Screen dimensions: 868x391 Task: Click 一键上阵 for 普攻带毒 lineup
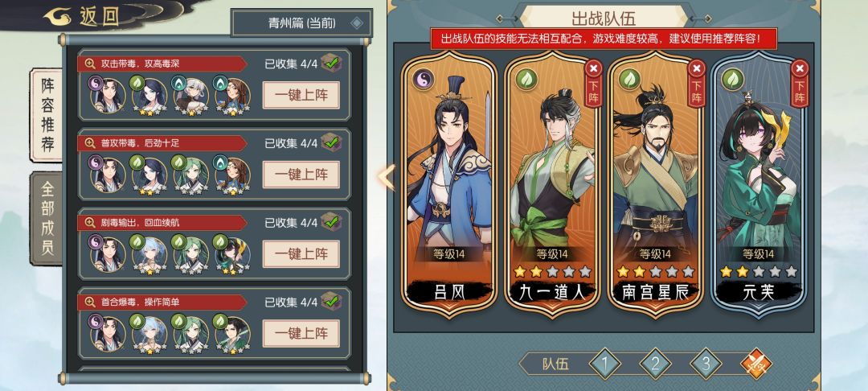[x=301, y=175]
